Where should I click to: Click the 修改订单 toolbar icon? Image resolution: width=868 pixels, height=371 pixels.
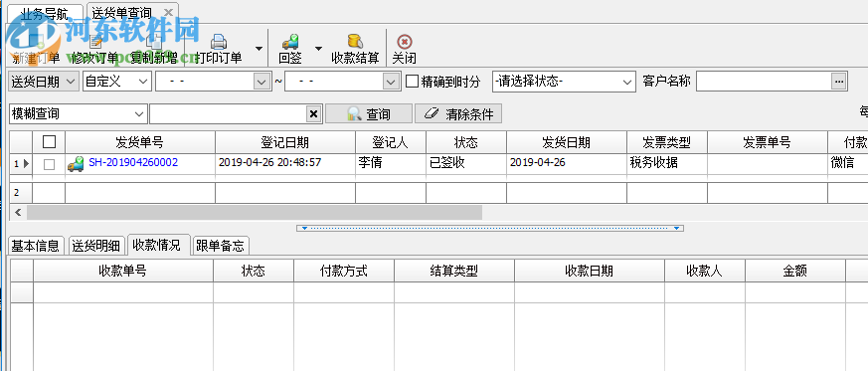(95, 42)
